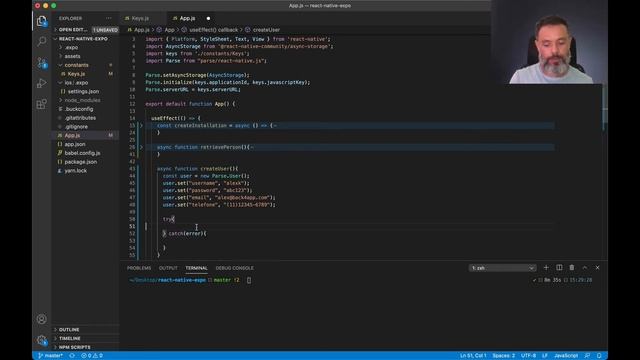Select the Terminal panel tab
The width and height of the screenshot is (640, 360).
[196, 268]
